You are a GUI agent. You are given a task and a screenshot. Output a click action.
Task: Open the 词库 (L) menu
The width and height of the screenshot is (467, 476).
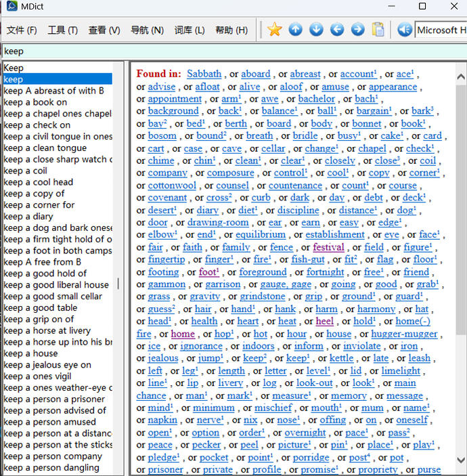pos(190,30)
